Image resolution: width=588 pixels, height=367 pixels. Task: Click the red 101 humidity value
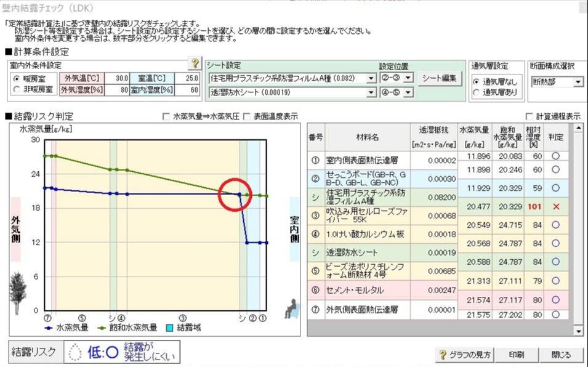[x=534, y=206]
